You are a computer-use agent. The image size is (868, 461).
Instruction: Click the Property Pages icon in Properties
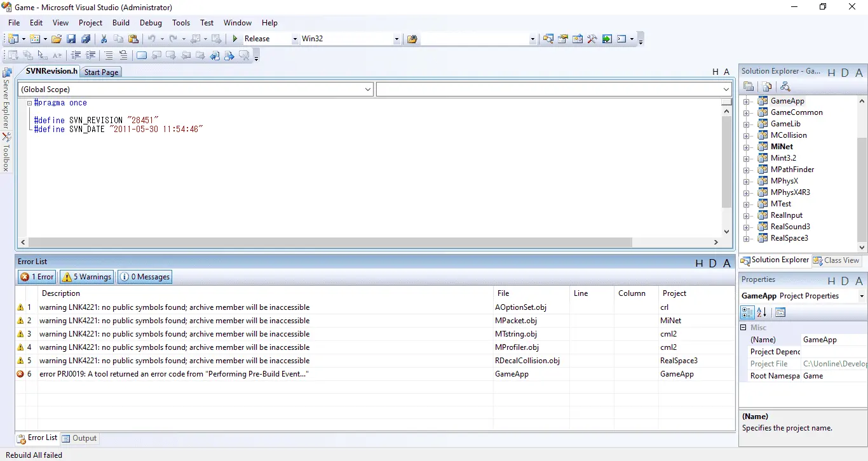pyautogui.click(x=780, y=312)
